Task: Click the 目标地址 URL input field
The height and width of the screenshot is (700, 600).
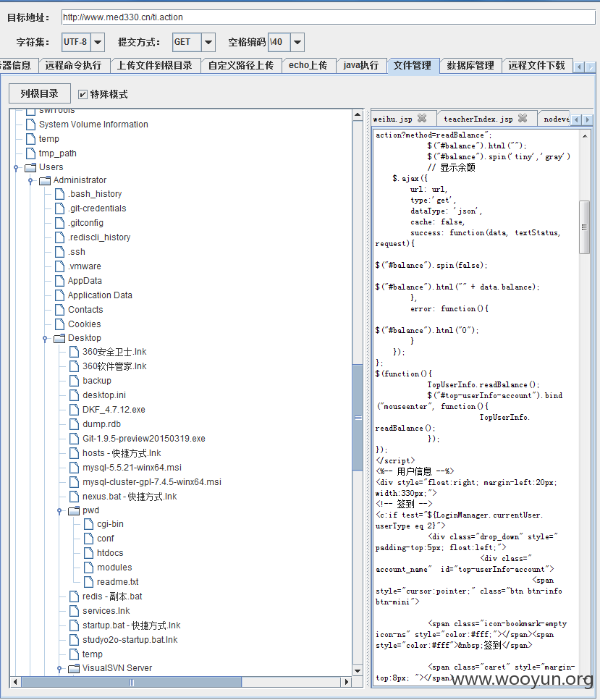Action: tap(328, 17)
